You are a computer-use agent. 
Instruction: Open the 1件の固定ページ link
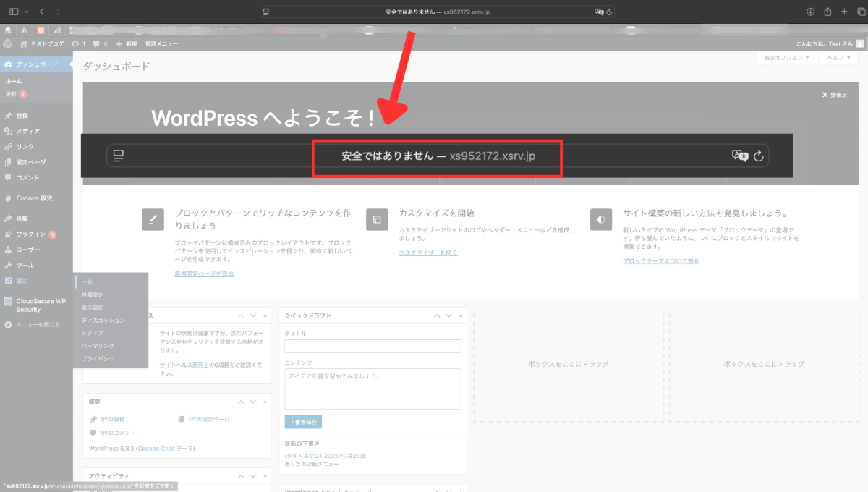point(209,419)
